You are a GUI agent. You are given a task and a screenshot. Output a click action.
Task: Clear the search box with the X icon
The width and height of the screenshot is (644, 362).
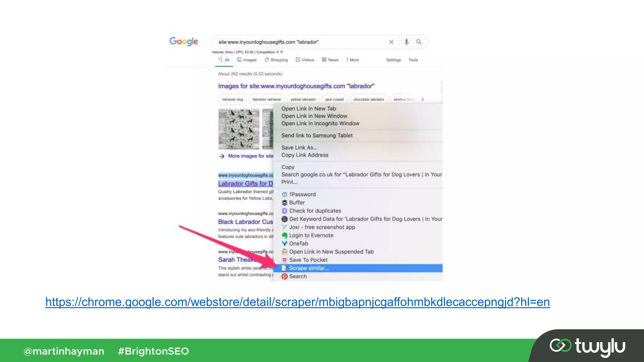tap(391, 42)
